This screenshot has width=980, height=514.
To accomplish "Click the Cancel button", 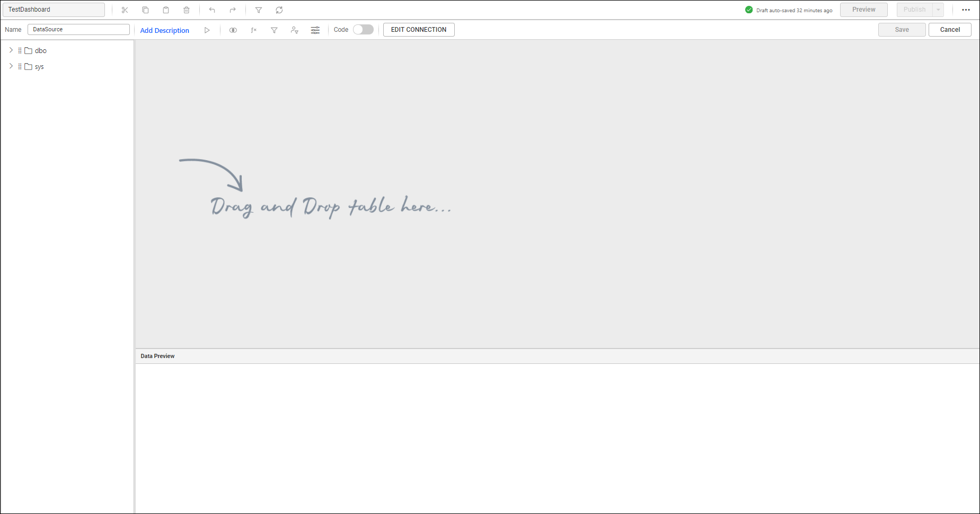I will 950,30.
